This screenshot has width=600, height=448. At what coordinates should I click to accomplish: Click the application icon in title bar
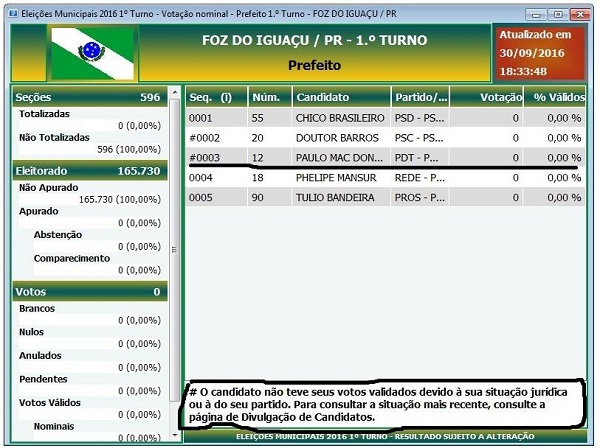coord(10,10)
